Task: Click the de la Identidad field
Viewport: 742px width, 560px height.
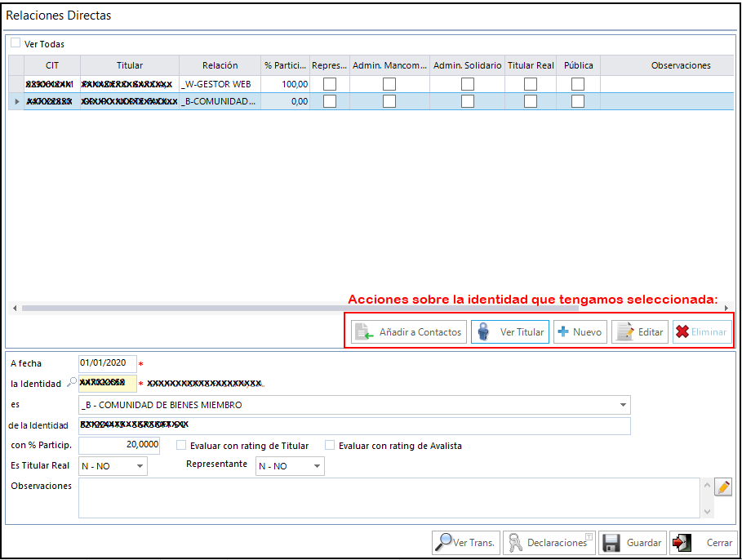Action: pyautogui.click(x=354, y=425)
